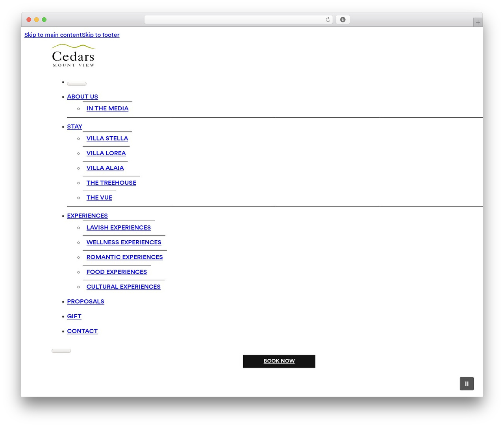
Task: Go to the Contact page
Action: pyautogui.click(x=82, y=331)
